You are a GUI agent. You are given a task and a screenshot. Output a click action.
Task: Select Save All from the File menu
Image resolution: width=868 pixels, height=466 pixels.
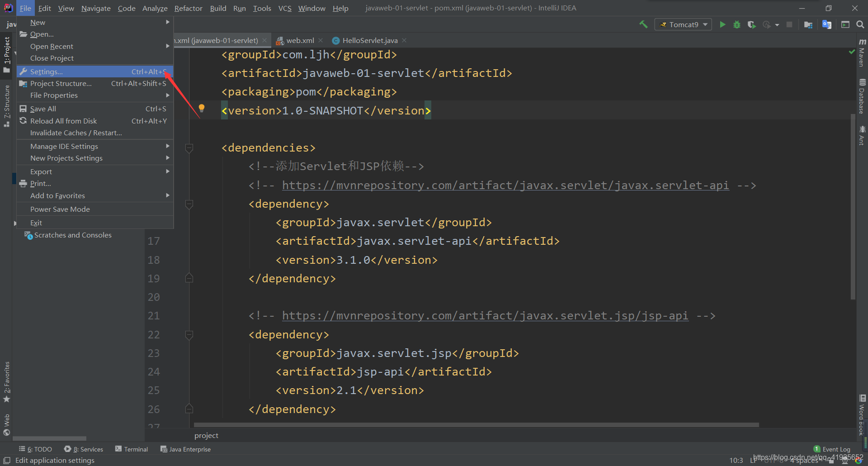coord(95,109)
